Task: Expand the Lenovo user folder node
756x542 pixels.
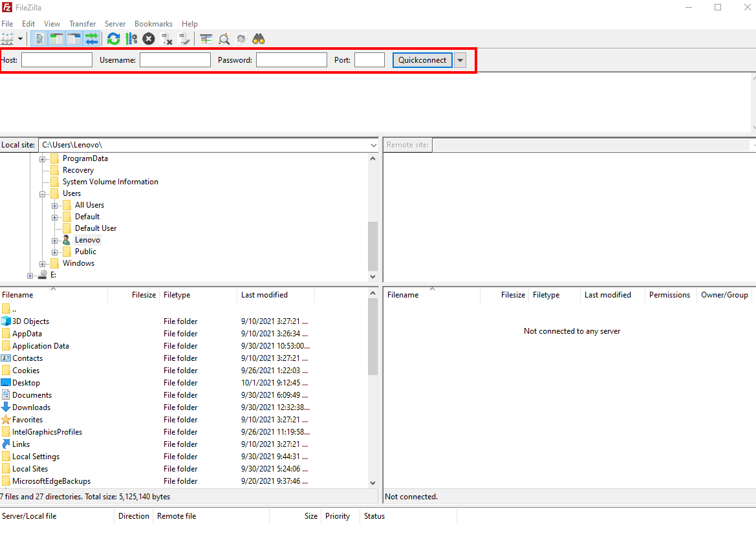Action: click(x=54, y=241)
